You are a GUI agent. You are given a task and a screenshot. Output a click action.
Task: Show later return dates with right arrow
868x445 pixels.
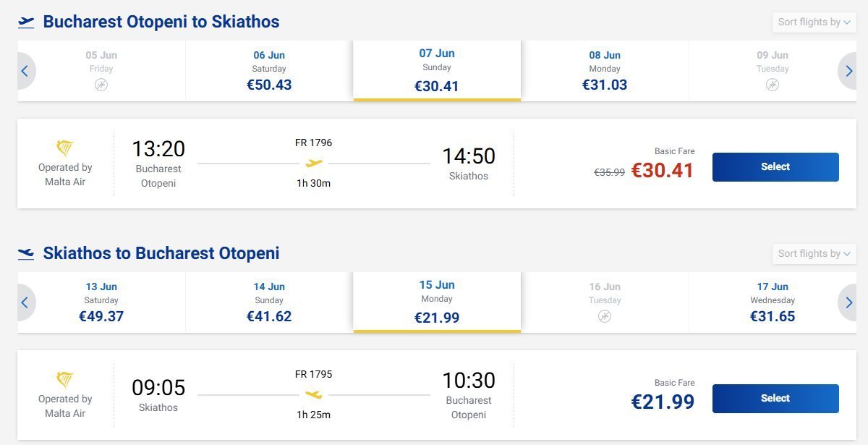click(848, 302)
